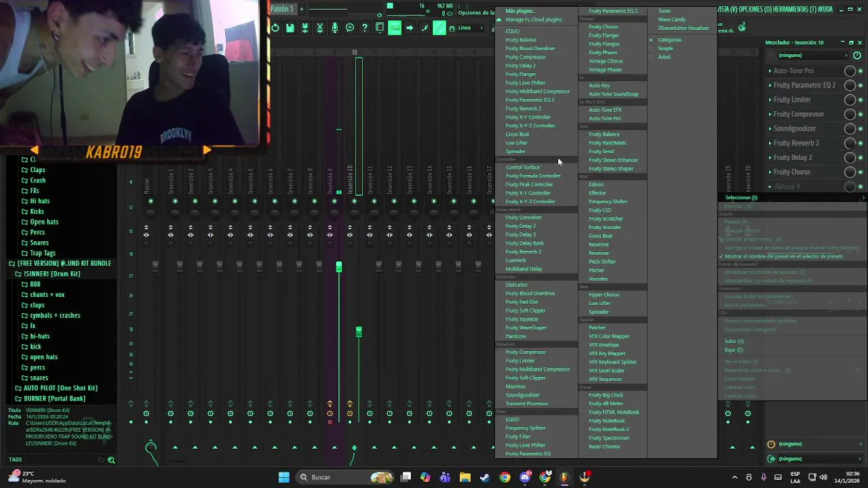The width and height of the screenshot is (868, 488).
Task: Open the 'Snares' folder under Trap Tags
Action: (x=39, y=243)
